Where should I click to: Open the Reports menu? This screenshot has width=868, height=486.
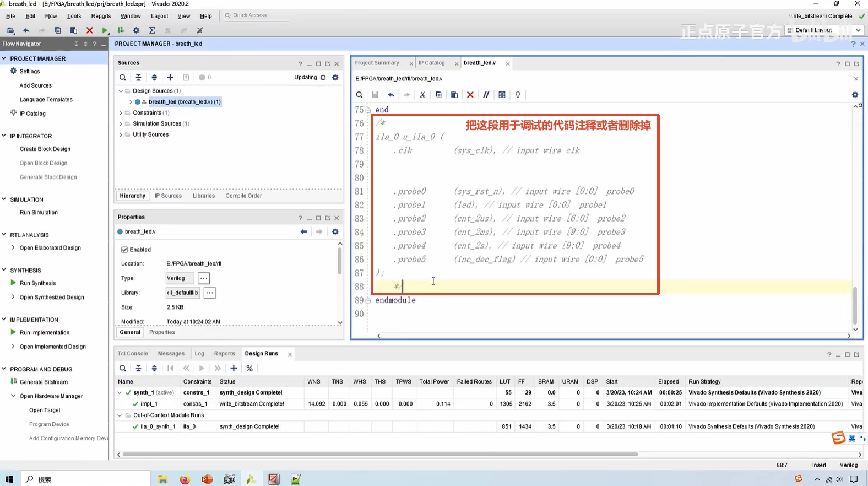click(x=101, y=16)
